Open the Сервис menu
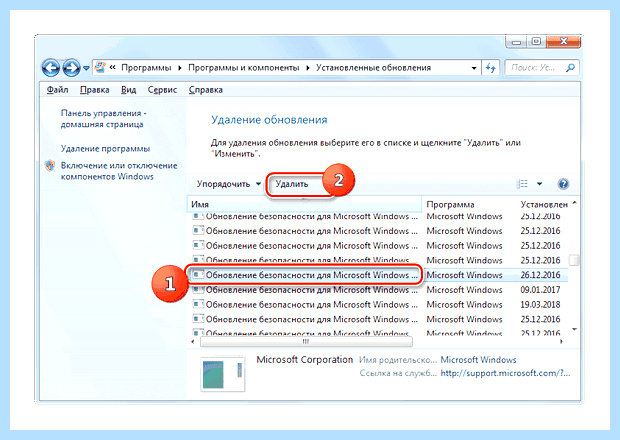Viewport: 620px width, 440px height. (162, 90)
